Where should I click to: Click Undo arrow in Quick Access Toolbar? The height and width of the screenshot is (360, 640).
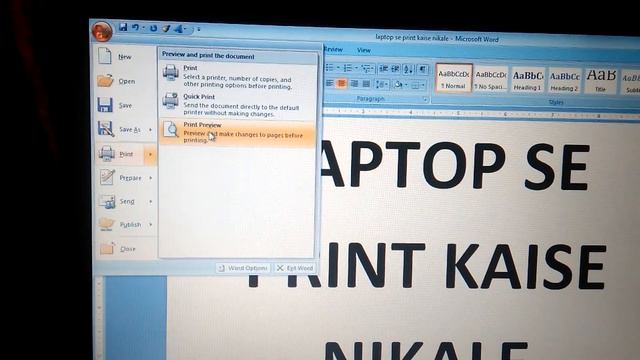point(136,27)
